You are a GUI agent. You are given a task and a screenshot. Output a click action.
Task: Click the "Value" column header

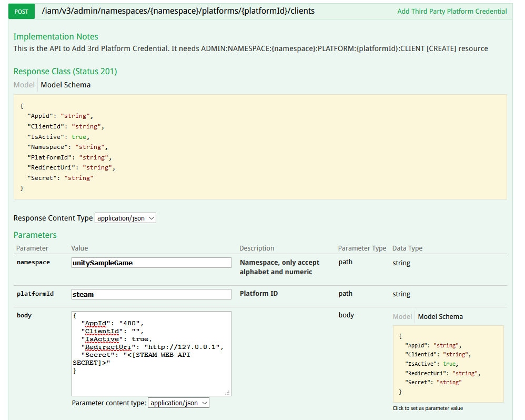click(79, 248)
